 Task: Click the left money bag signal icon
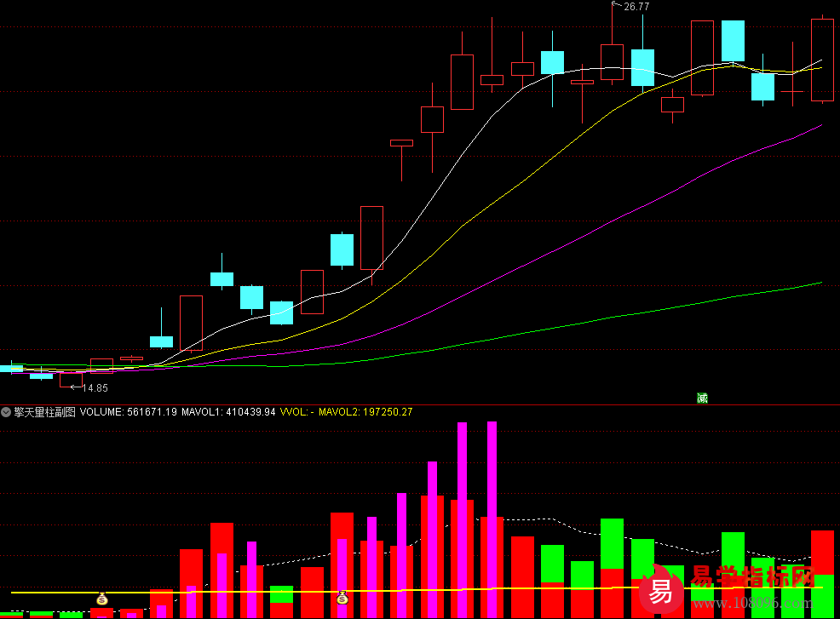click(x=102, y=599)
